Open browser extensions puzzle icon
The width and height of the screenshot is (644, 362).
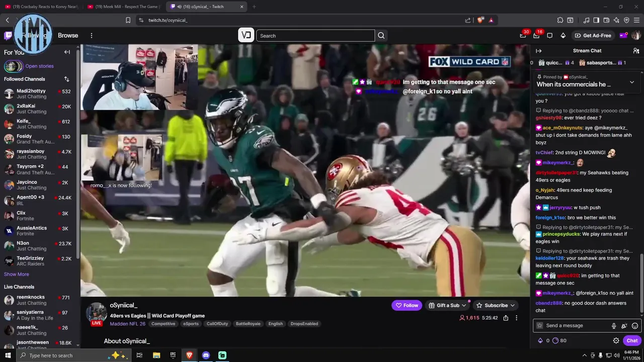[560, 20]
